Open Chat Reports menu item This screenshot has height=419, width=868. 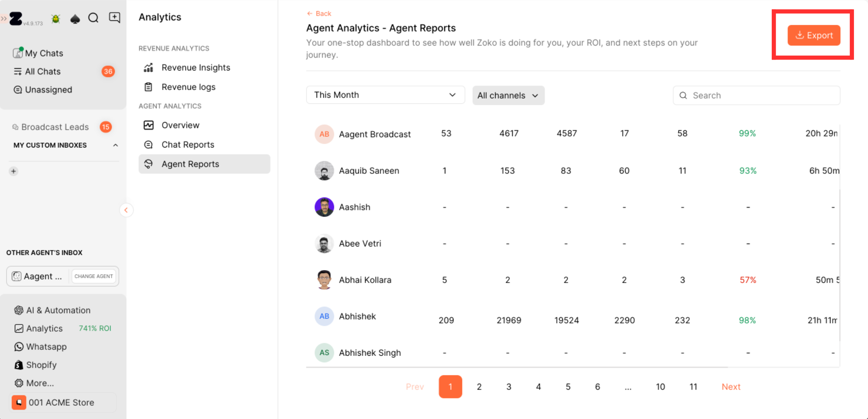(188, 144)
